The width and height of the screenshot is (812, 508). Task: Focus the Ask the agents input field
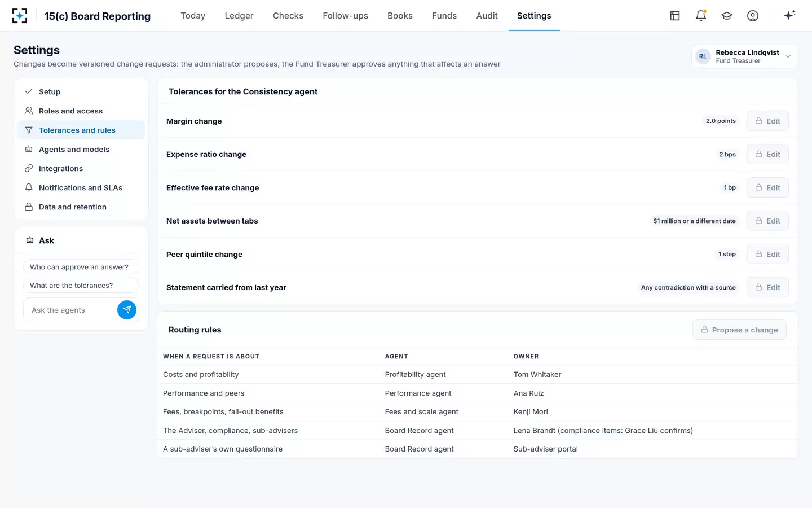(x=70, y=310)
